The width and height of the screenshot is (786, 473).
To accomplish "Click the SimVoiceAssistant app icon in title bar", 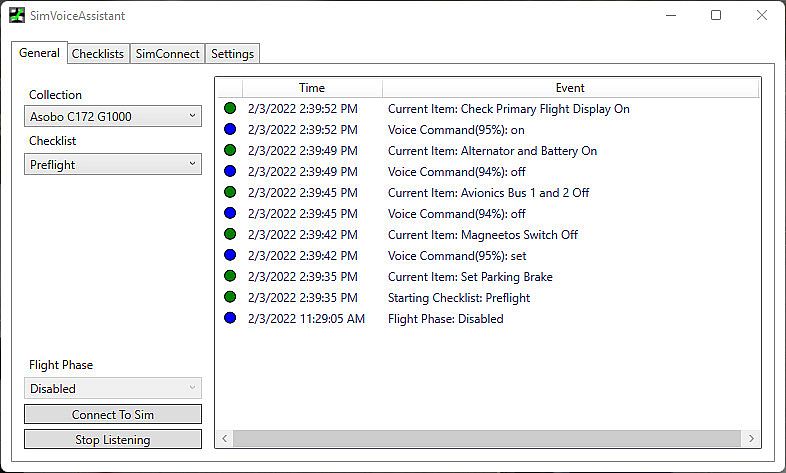I will tap(17, 16).
